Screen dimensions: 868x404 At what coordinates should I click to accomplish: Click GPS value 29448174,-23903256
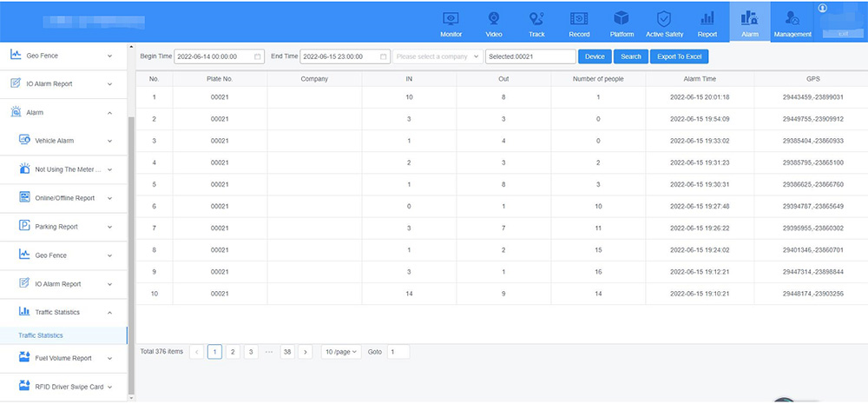click(812, 294)
